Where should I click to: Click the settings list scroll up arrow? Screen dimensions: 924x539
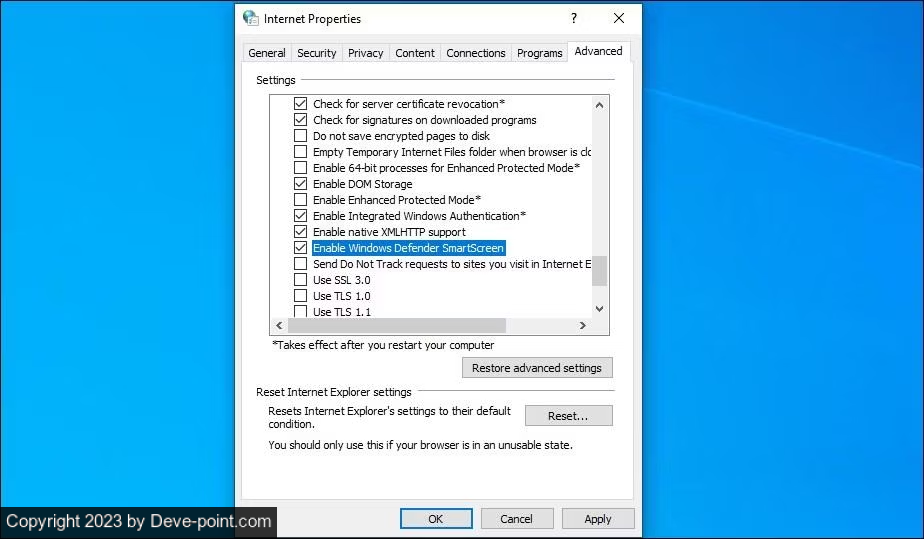coord(599,105)
